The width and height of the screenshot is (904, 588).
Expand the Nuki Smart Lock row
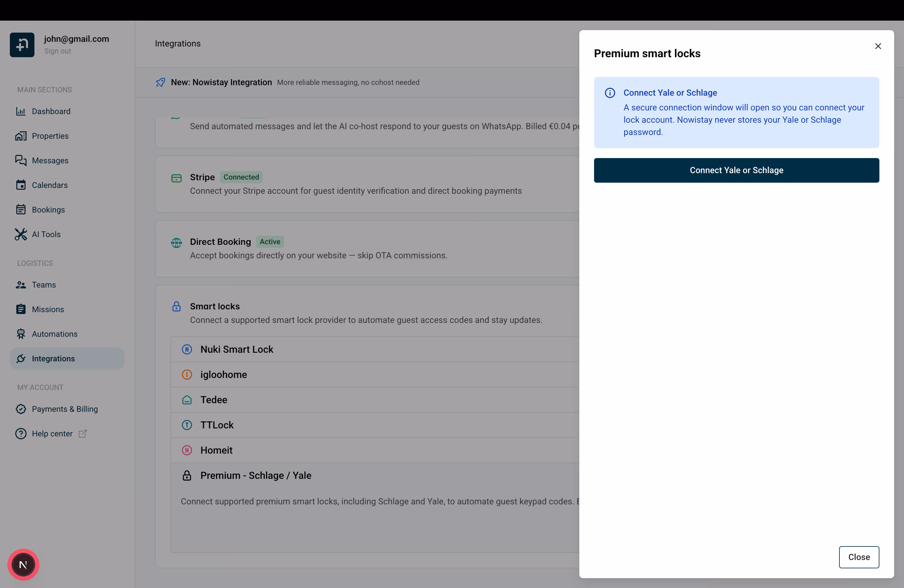pos(375,349)
